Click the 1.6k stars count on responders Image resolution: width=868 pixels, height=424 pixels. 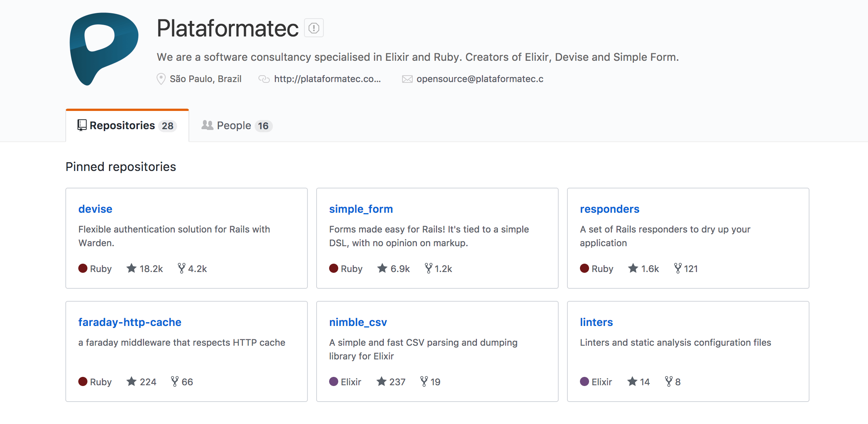[650, 269]
